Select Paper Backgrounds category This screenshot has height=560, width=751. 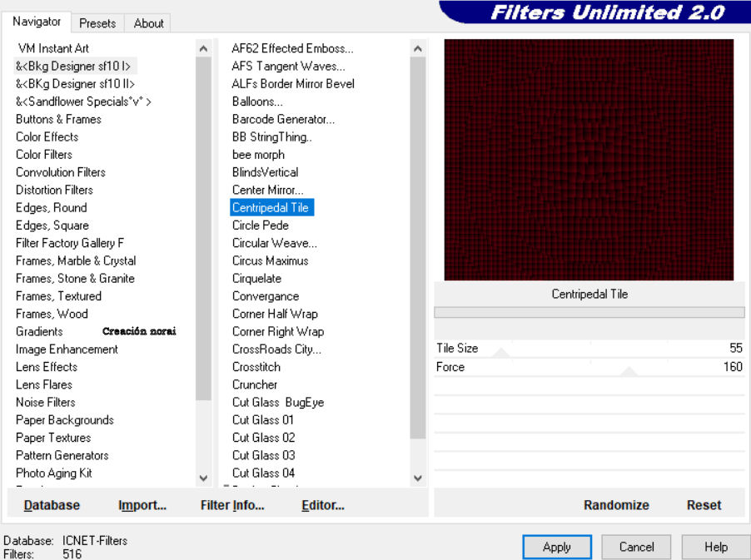[x=65, y=420]
